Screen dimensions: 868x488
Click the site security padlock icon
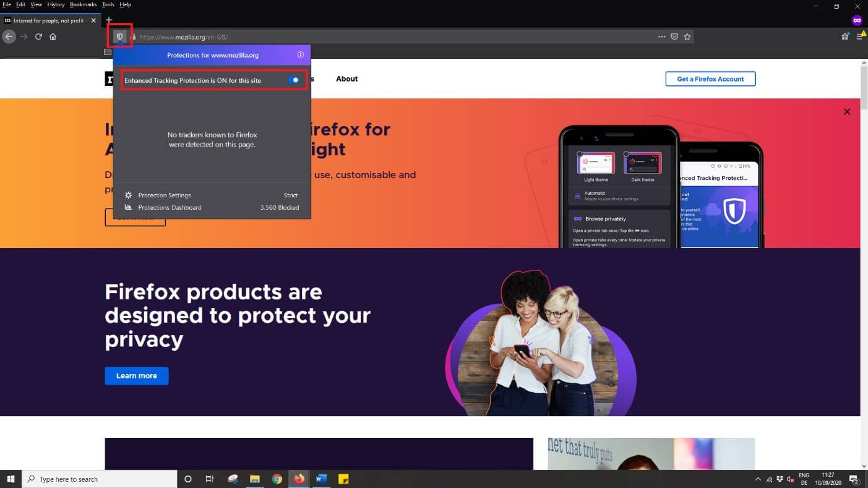[x=132, y=37]
